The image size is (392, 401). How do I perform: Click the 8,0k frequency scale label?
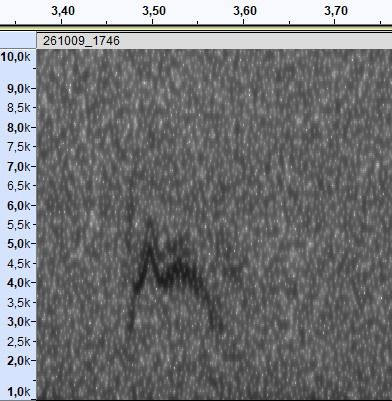19,127
